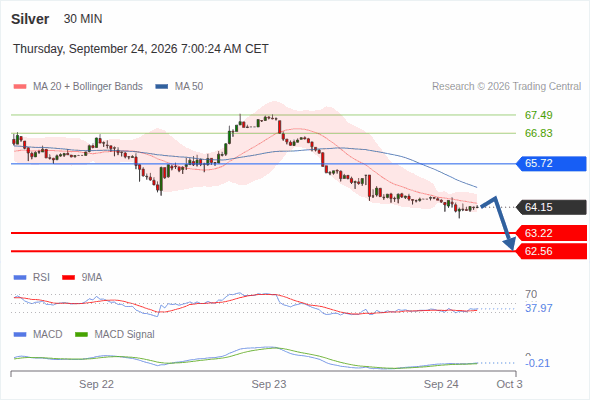Screen dimensions: 590x400
Task: Click the red 62.56 support price tag
Action: pos(551,251)
